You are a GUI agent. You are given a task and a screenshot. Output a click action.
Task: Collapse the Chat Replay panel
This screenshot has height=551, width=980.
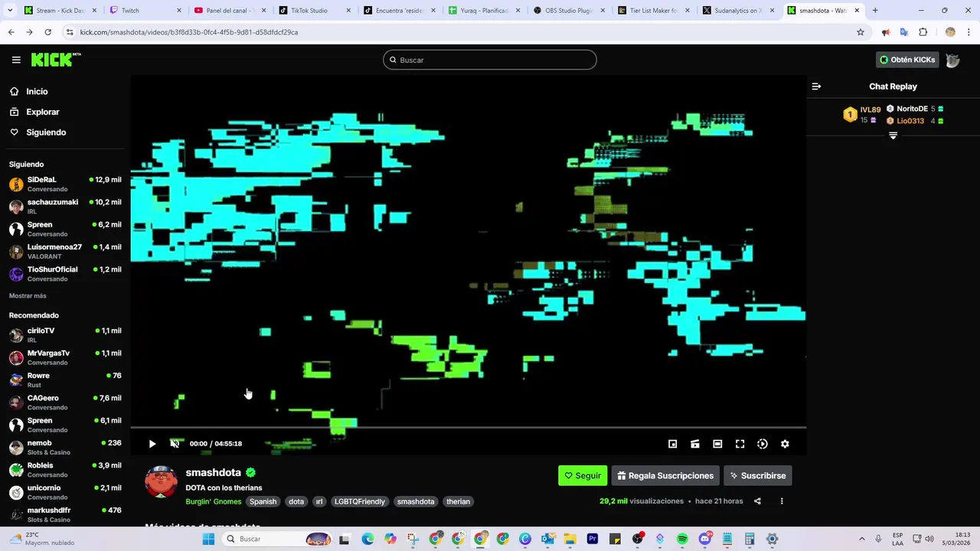[x=816, y=86]
